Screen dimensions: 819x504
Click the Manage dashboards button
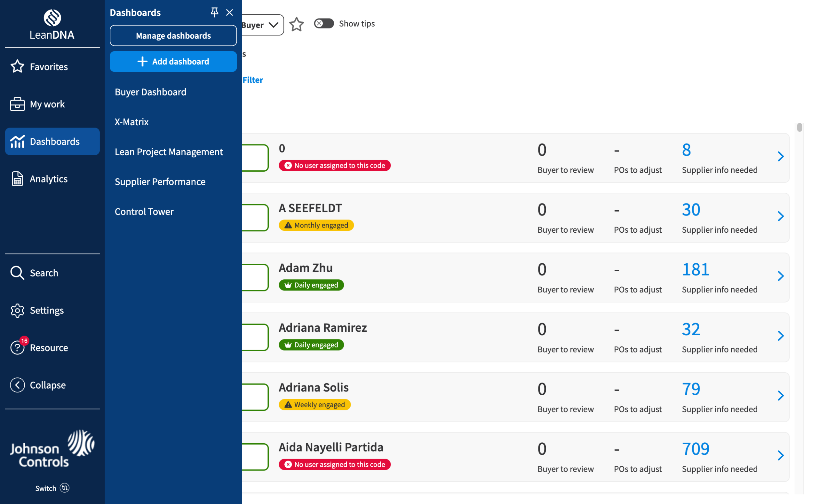[x=173, y=36]
